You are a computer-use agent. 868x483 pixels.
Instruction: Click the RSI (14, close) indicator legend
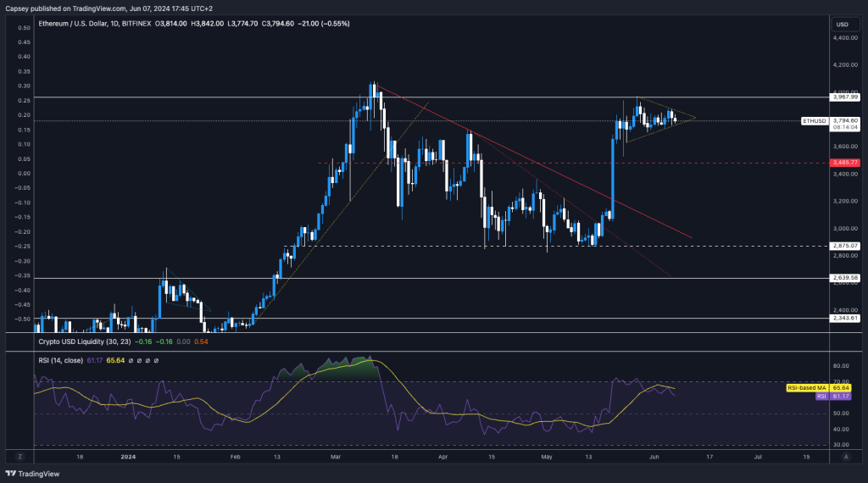pos(61,361)
